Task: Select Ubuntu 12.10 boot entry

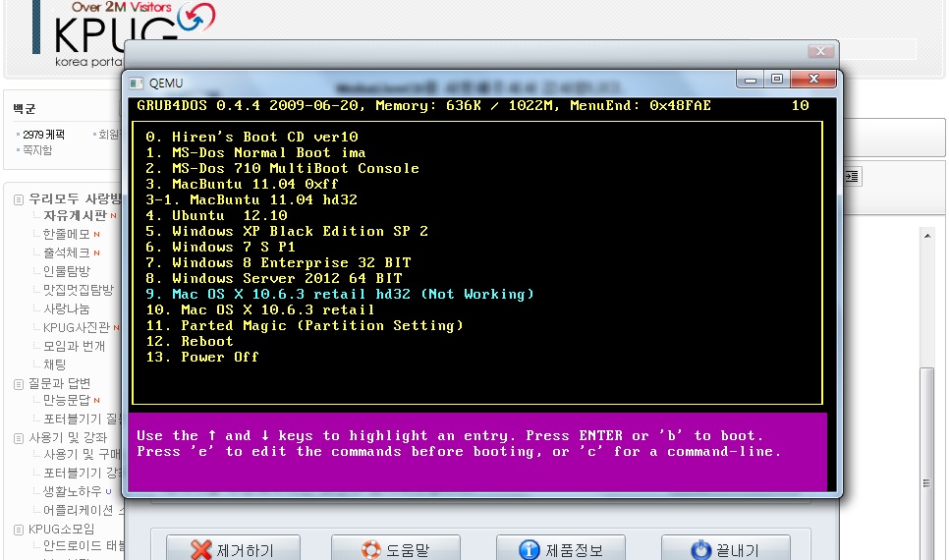Action: [x=217, y=215]
